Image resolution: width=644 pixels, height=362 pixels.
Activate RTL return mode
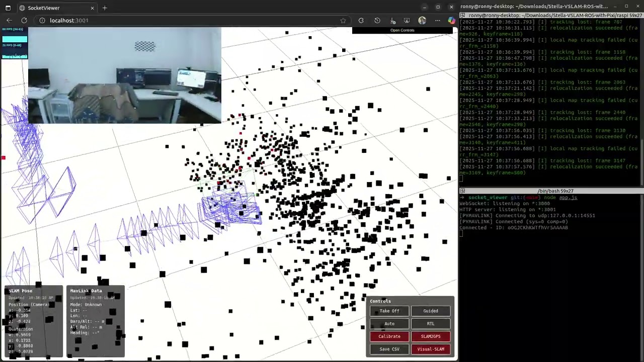pos(431,324)
